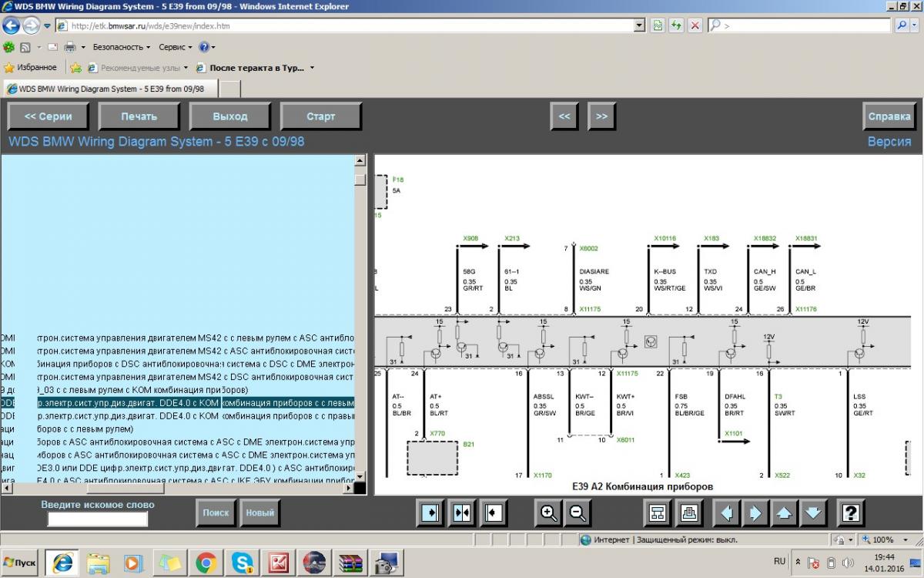Click the '<< Серии' button
The width and height of the screenshot is (924, 578).
point(49,116)
